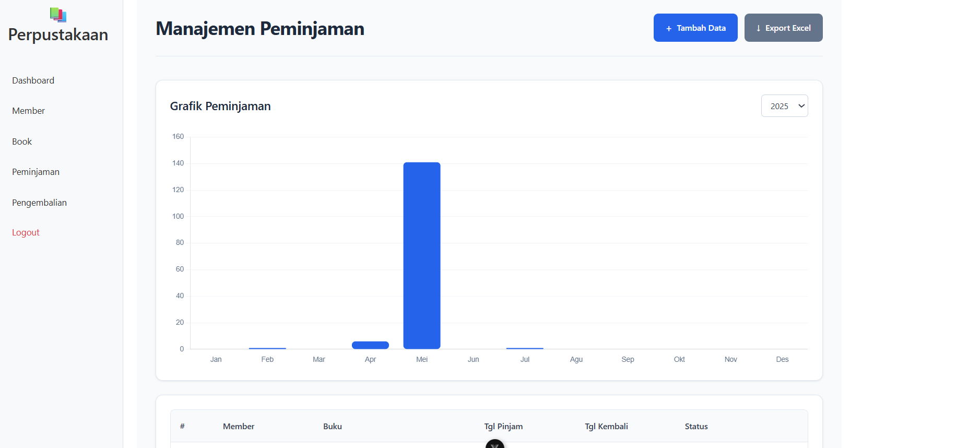
Task: Click the download arrow icon in Export Excel
Action: tap(758, 29)
